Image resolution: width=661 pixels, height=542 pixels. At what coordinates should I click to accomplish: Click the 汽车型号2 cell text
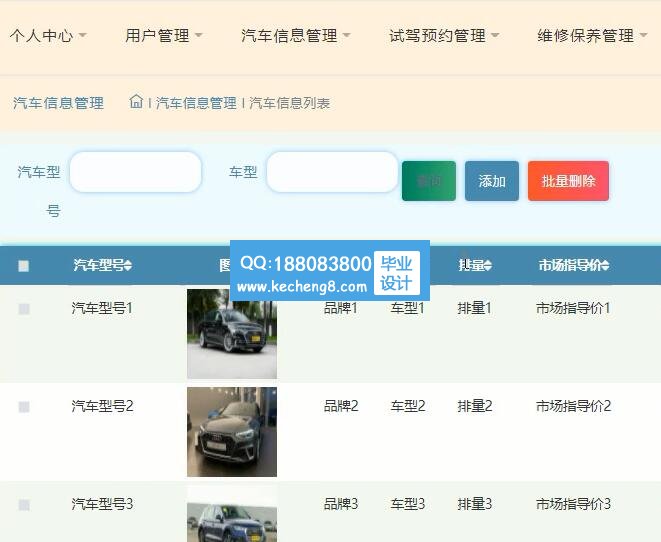(x=102, y=406)
